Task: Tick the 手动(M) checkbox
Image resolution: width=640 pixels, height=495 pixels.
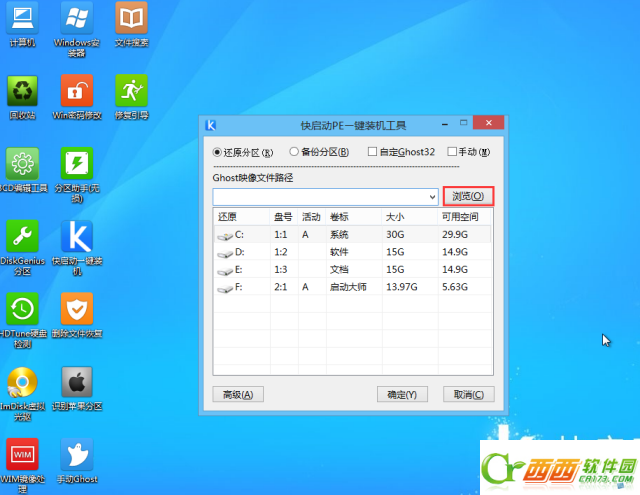Action: pos(452,152)
